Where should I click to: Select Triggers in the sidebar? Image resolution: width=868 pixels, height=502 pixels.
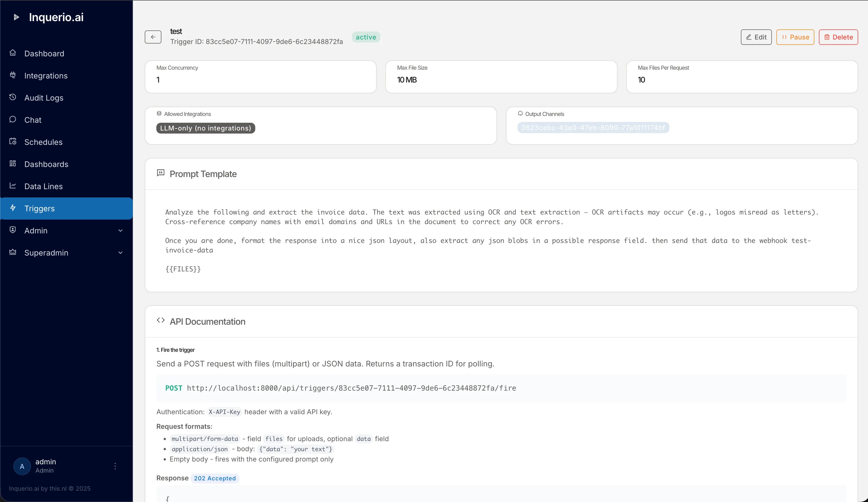tap(66, 208)
